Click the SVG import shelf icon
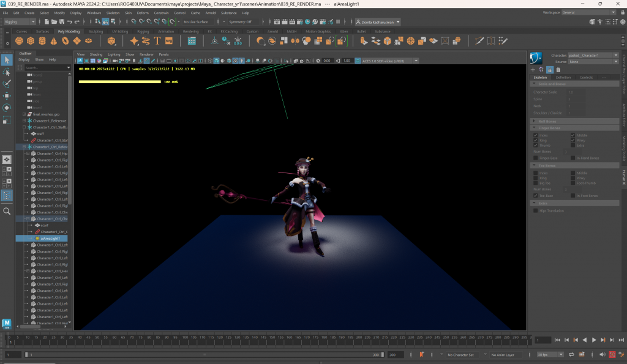This screenshot has height=364, width=627. 169,41
